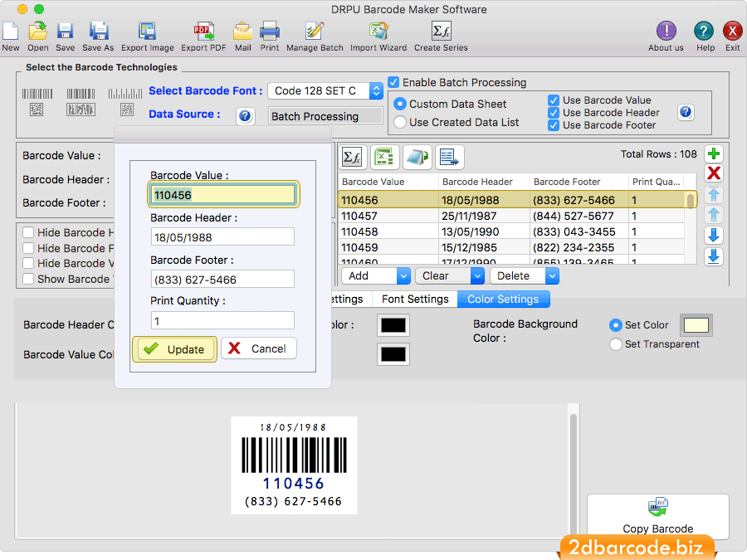The height and width of the screenshot is (560, 747).
Task: Open the Mail toolbar icon
Action: (242, 31)
